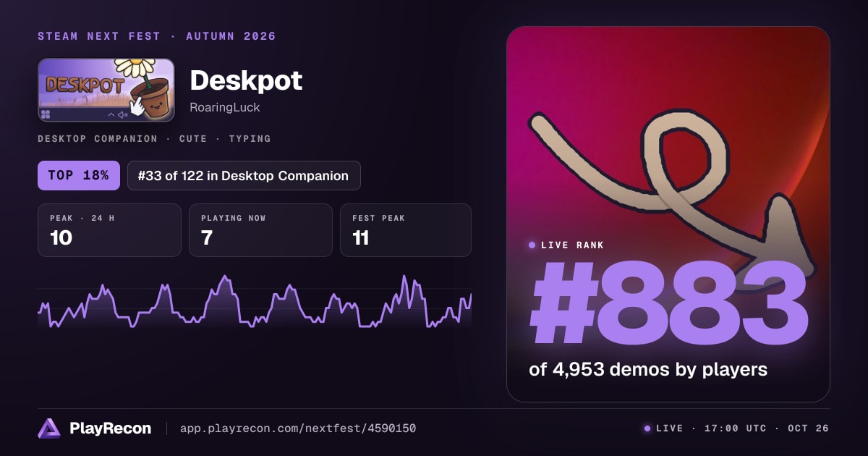Click the Deskpot game banner thumbnail
The image size is (868, 456).
[106, 90]
